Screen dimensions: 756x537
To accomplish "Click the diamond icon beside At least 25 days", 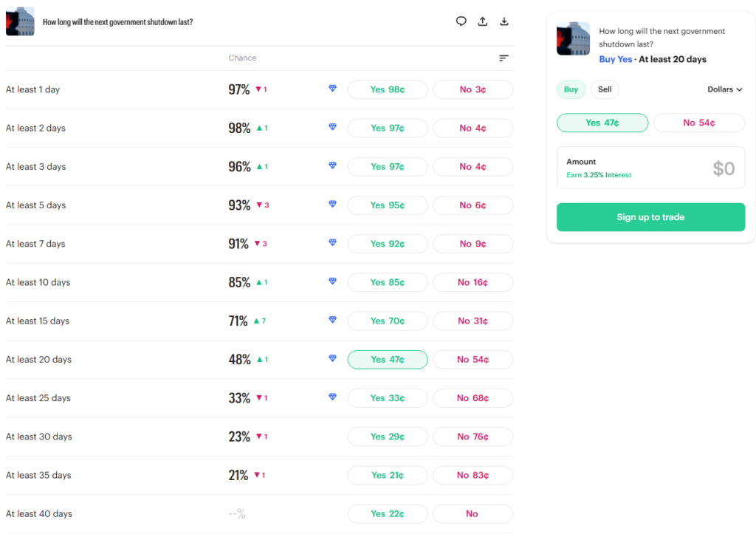I will pyautogui.click(x=332, y=397).
